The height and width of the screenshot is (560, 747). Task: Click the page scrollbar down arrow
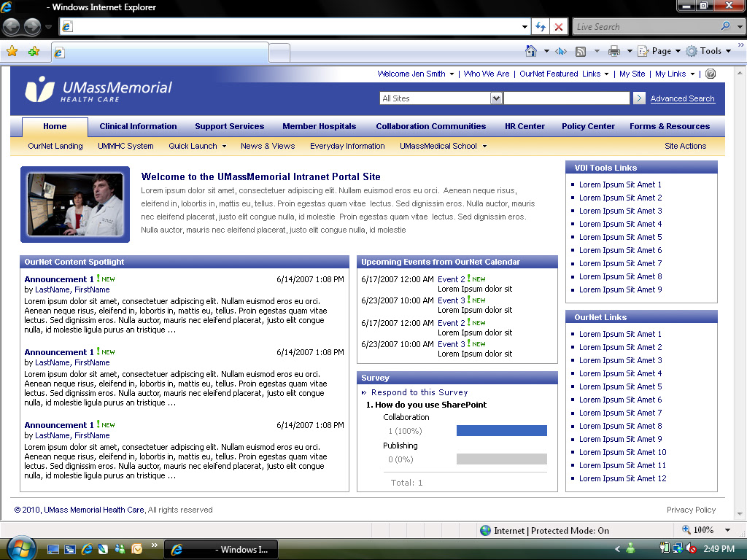[x=740, y=514]
